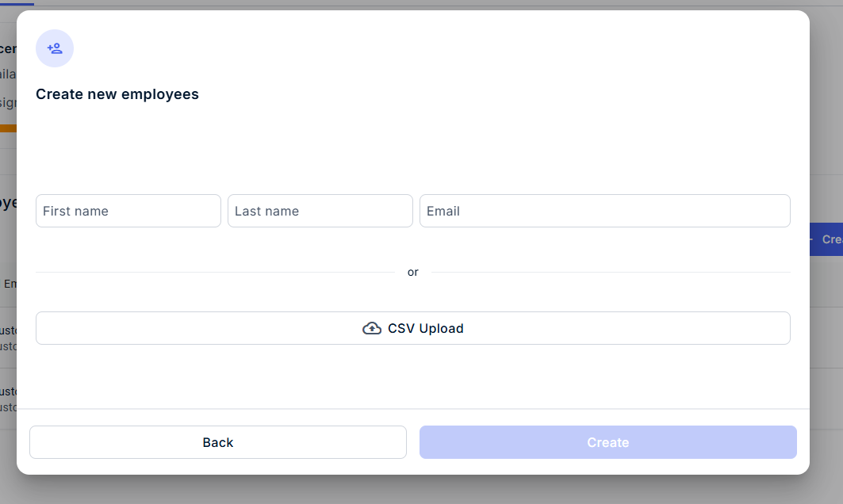Click the partially hidden 'Em' column header
843x504 pixels.
(10, 284)
